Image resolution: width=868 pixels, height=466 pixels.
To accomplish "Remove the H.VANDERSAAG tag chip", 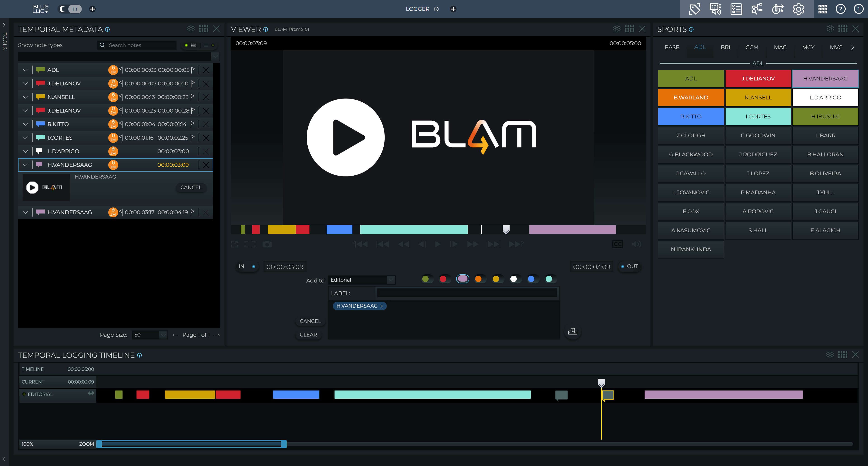I will coord(381,306).
